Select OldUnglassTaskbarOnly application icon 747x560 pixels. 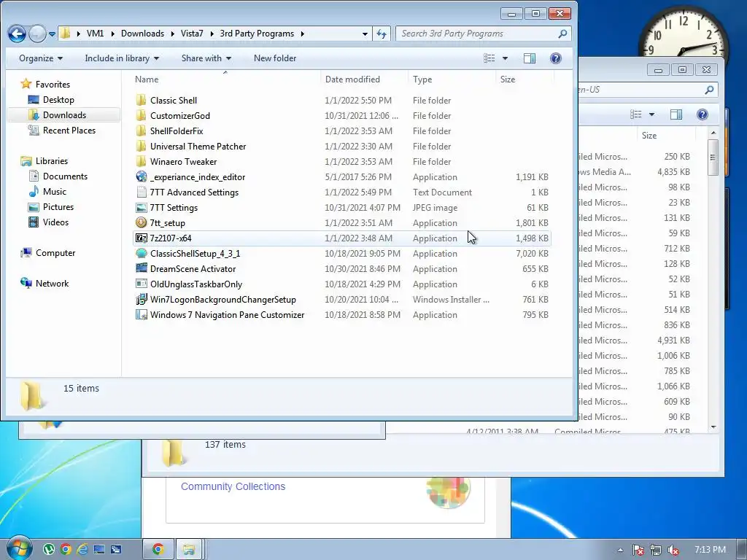[141, 284]
